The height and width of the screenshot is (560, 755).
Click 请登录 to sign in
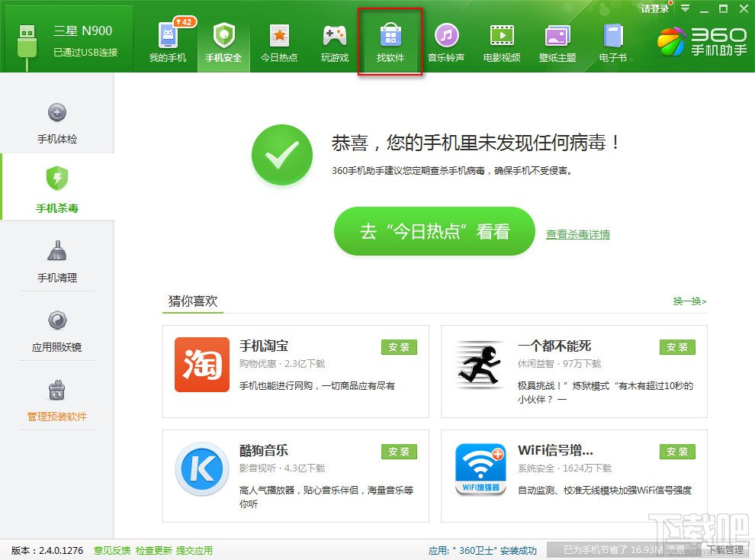click(x=655, y=8)
